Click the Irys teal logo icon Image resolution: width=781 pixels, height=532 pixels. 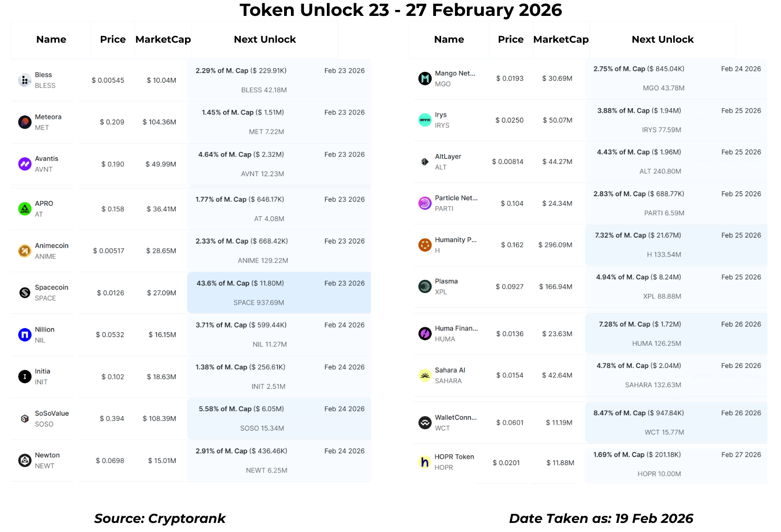425,120
